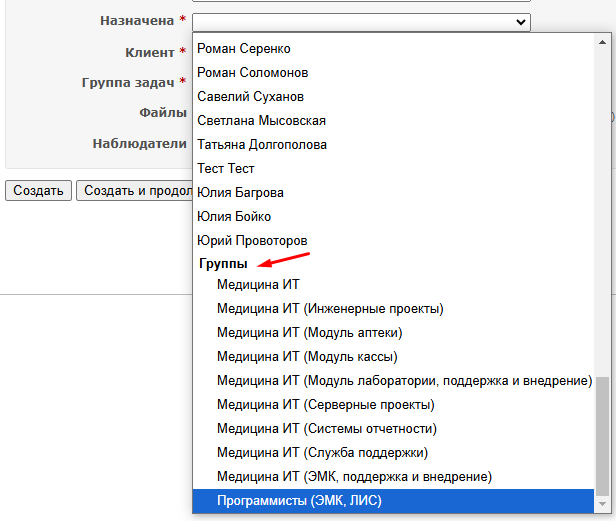
Task: Pick Медицина ИТ (Модуль аптеки) group
Action: (309, 333)
